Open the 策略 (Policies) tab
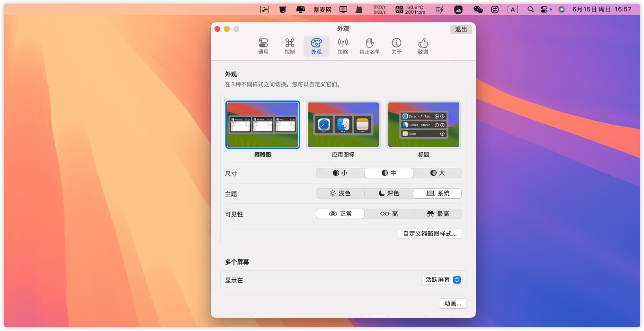644x331 pixels. point(343,46)
